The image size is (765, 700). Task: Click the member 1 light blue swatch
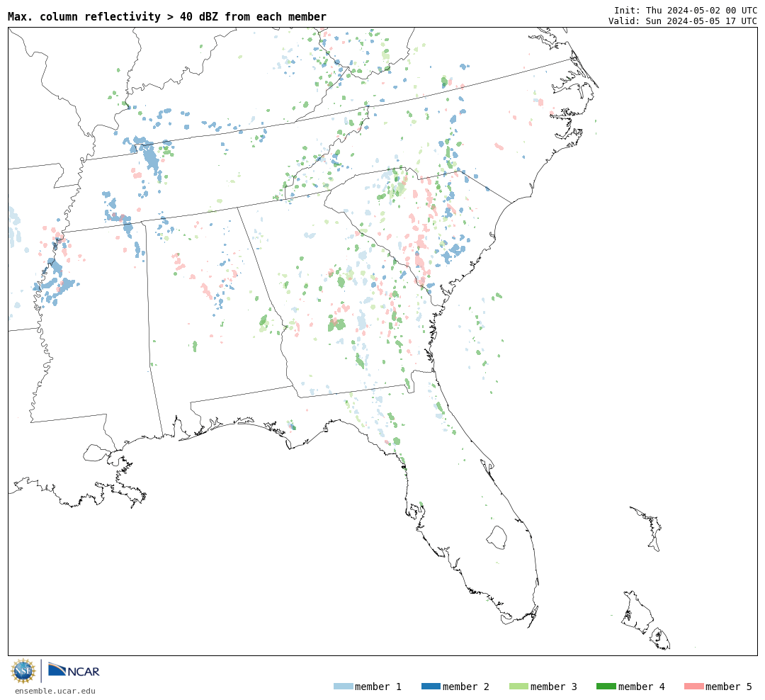343,687
